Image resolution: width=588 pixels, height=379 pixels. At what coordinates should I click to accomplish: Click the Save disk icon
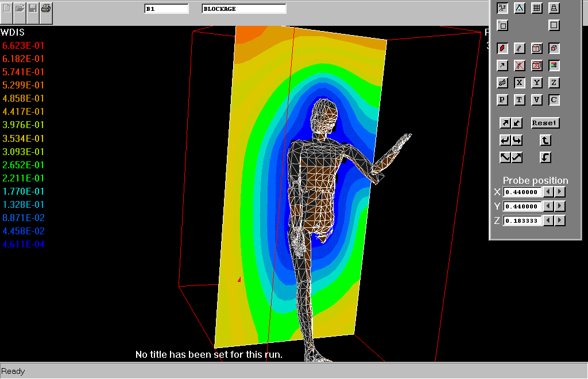[x=33, y=9]
